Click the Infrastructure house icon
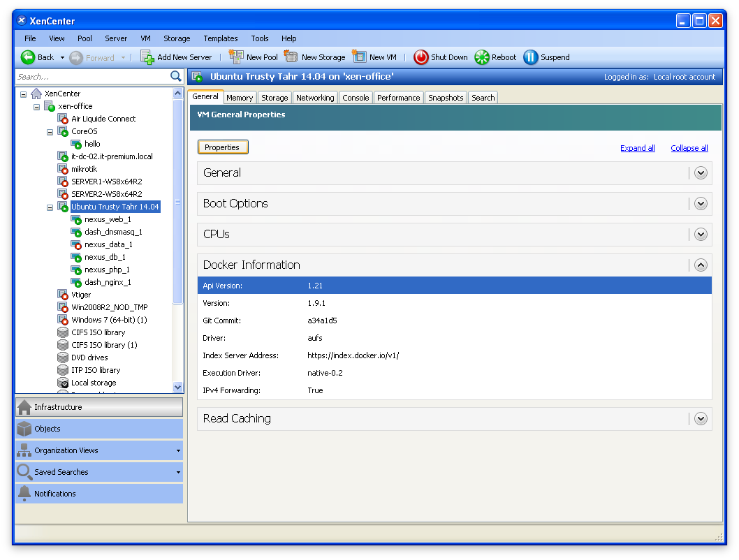Viewport: 739px width, 560px height. [x=24, y=407]
